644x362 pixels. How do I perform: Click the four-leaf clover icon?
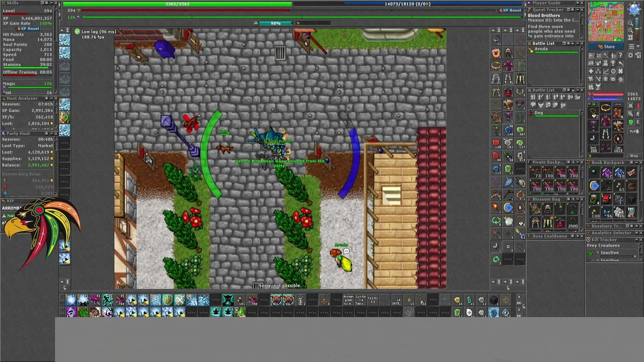620,71
